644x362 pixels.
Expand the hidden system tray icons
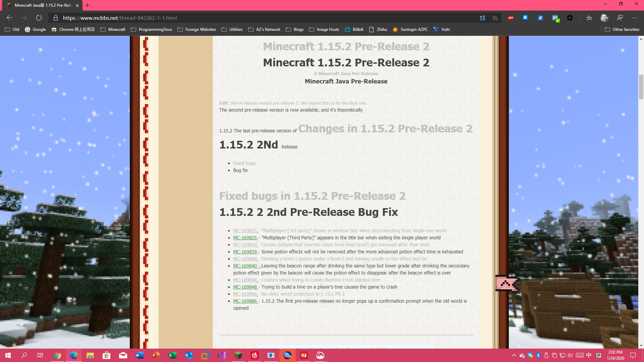pos(514,355)
